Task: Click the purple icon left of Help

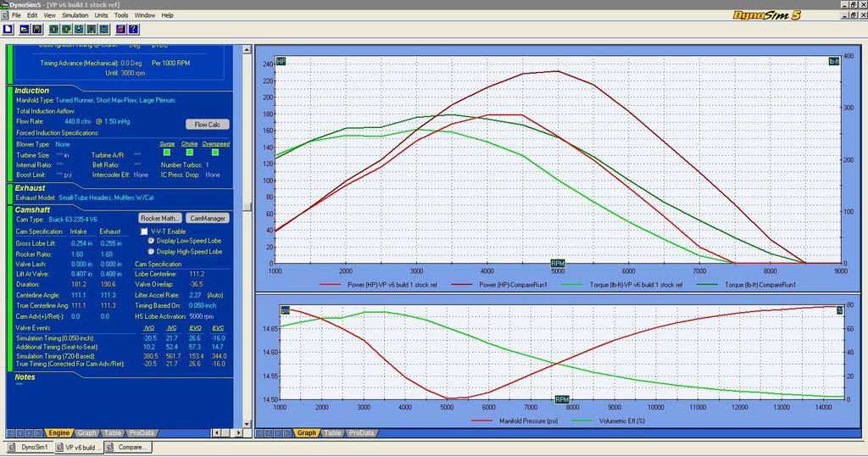Action: coord(120,29)
